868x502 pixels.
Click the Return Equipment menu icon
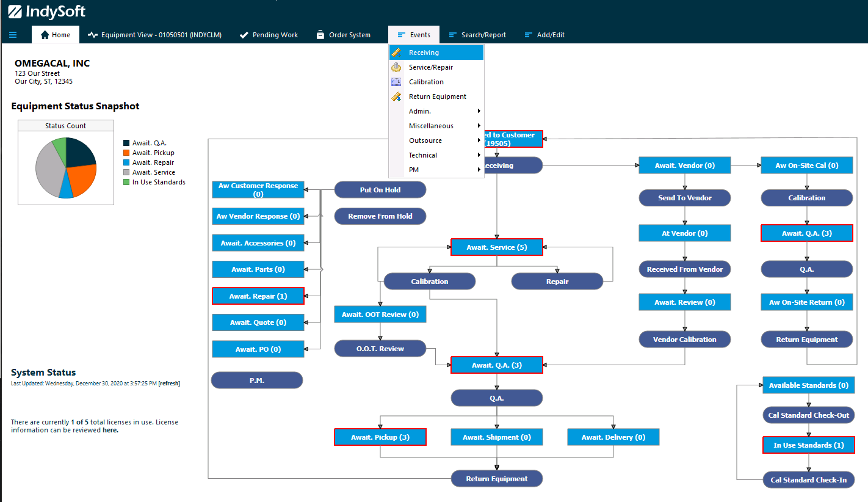(x=396, y=96)
